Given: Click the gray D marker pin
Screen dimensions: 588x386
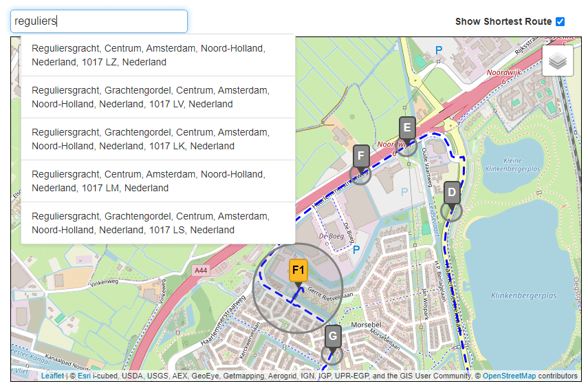Looking at the screenshot, I should coord(452,193).
